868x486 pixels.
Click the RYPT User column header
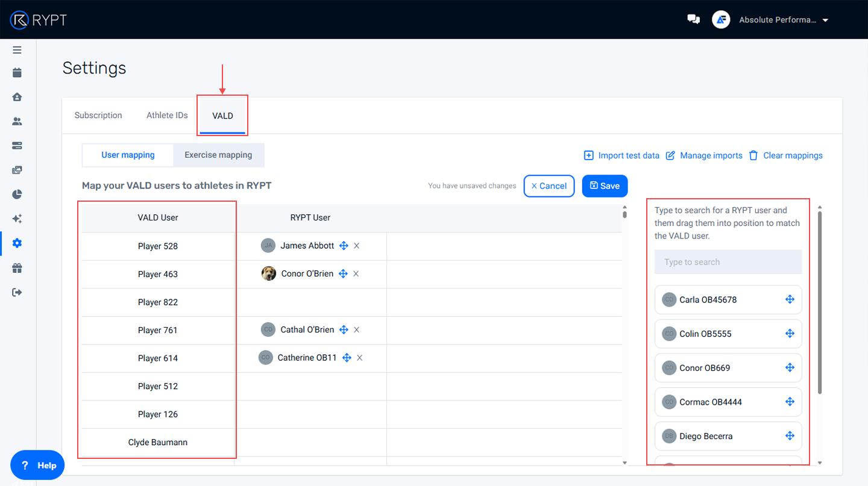(x=310, y=217)
